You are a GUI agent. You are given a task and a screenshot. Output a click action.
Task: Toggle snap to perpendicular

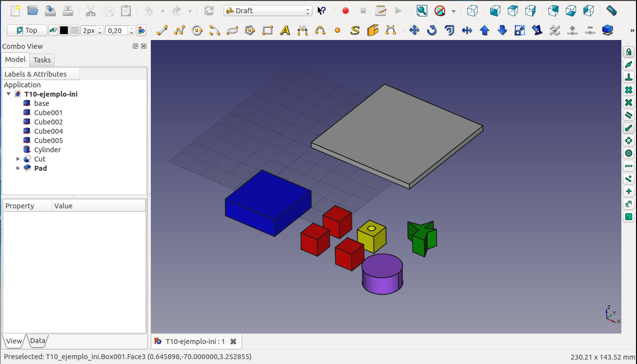point(629,77)
